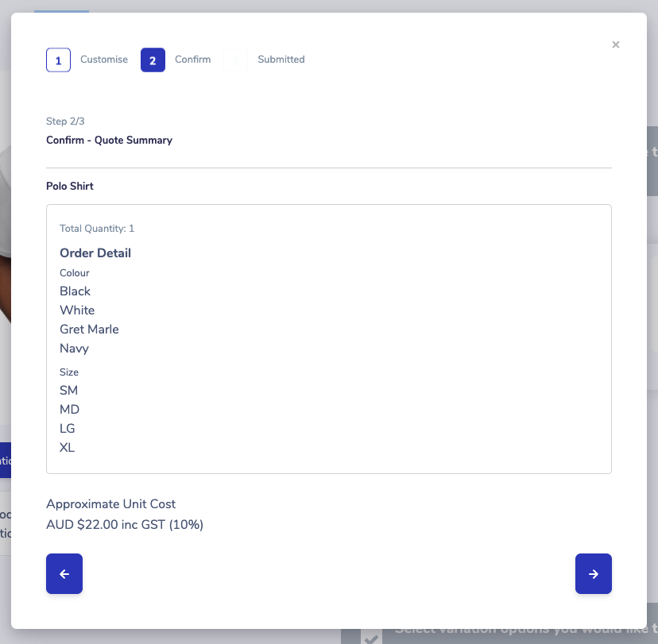Click the Black colour entry
Screen dimensions: 658x644
75,291
